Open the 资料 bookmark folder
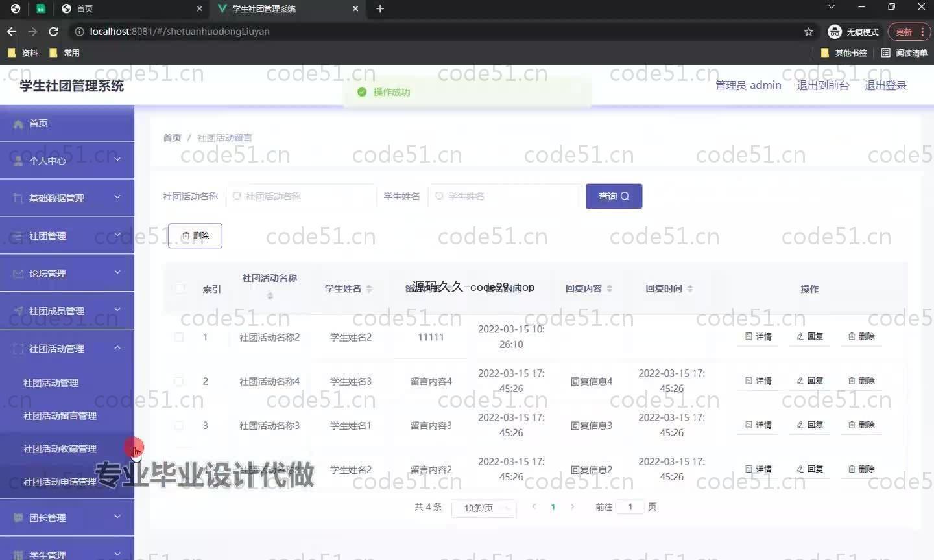This screenshot has height=560, width=934. pos(23,53)
